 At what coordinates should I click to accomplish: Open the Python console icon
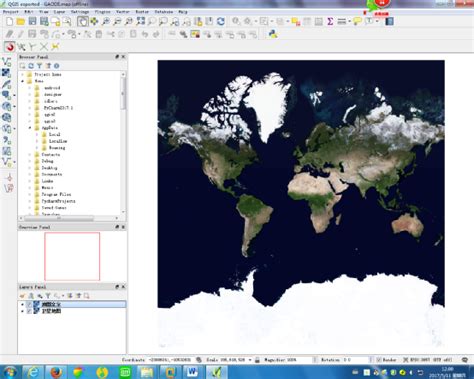(x=273, y=34)
